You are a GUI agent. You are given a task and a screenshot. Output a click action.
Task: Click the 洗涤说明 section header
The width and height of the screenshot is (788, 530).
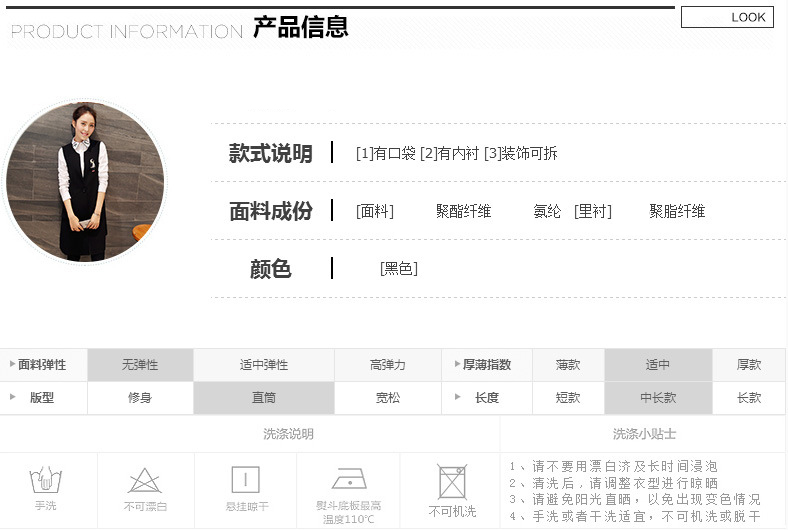(x=288, y=434)
